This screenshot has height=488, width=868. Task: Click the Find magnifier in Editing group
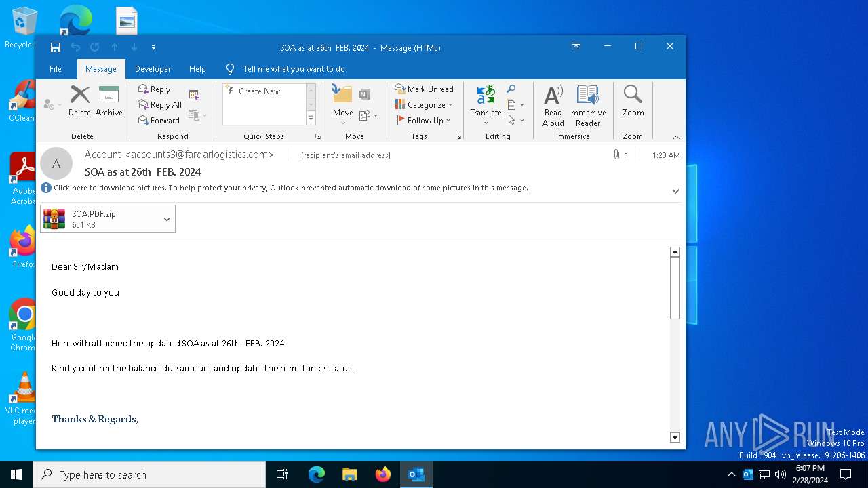(x=511, y=89)
